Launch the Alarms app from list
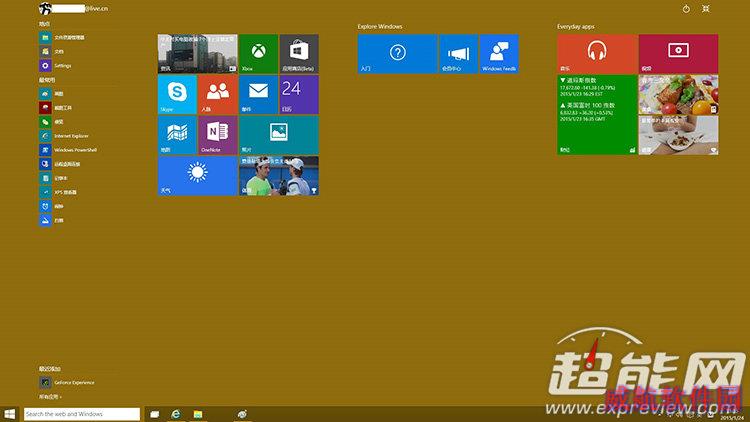The height and width of the screenshot is (422, 750). tap(52, 206)
